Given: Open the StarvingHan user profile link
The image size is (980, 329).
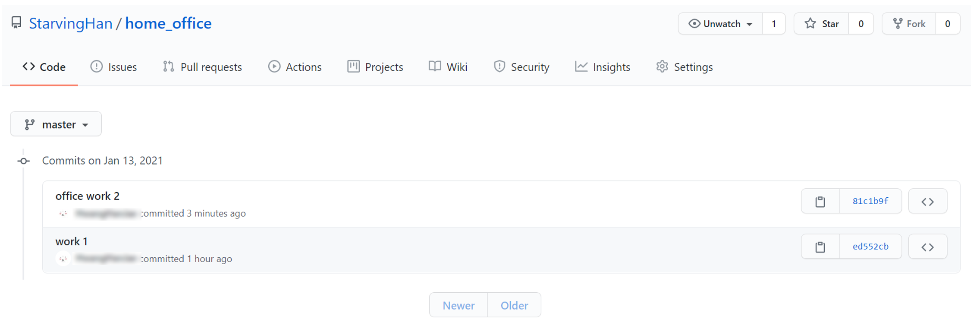Looking at the screenshot, I should pos(70,23).
